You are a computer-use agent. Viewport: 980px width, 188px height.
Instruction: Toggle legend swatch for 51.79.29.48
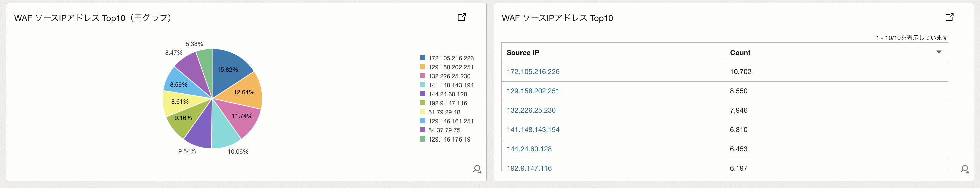click(422, 112)
